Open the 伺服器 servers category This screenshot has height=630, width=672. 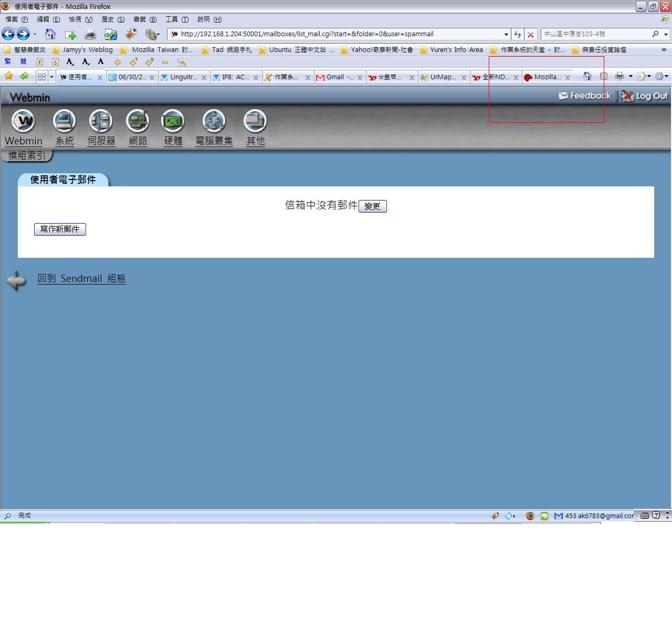pos(101,121)
